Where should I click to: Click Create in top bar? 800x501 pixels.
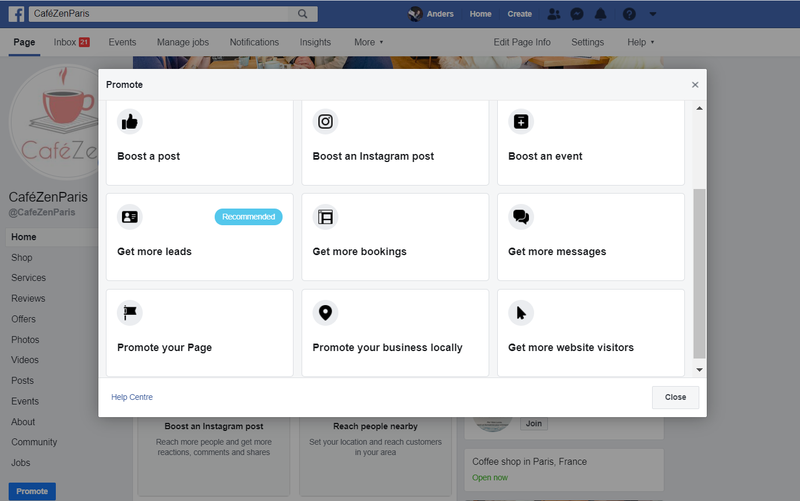coord(519,14)
